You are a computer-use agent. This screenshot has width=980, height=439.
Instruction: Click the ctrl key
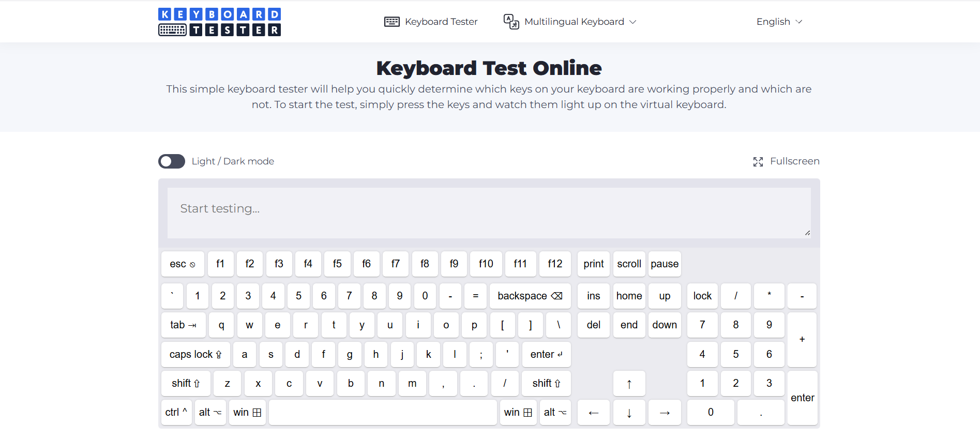(x=176, y=412)
